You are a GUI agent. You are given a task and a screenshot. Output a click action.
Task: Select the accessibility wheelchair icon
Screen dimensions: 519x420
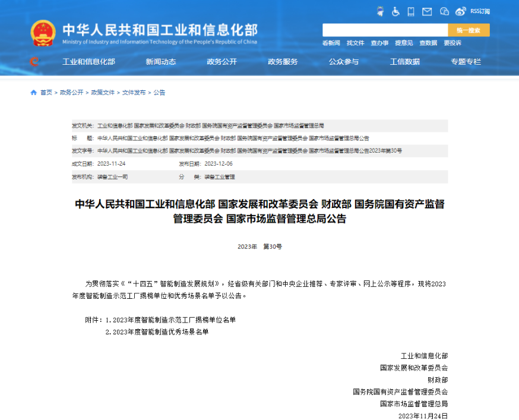[x=395, y=11]
